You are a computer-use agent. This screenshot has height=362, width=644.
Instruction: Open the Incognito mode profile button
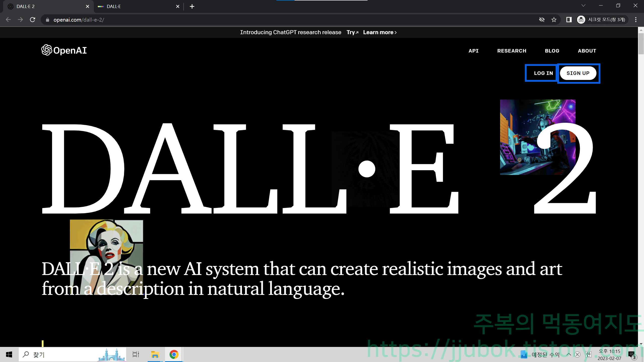(603, 20)
